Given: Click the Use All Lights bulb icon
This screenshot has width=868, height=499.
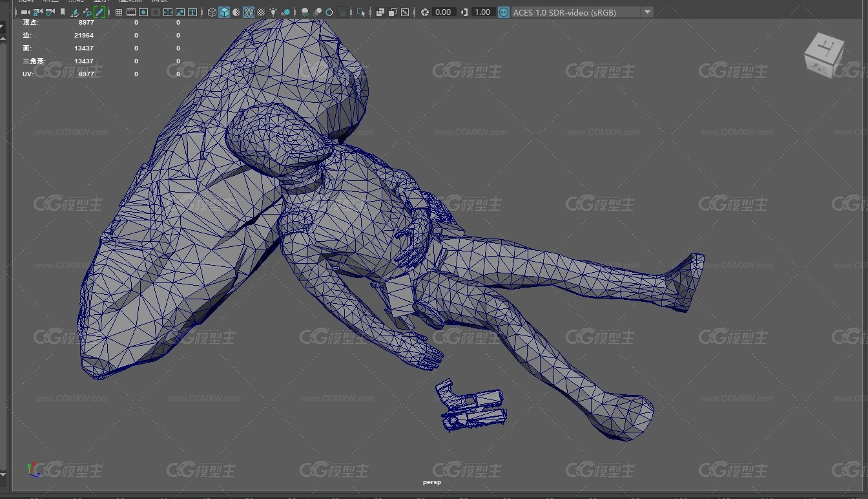Looking at the screenshot, I should click(273, 12).
